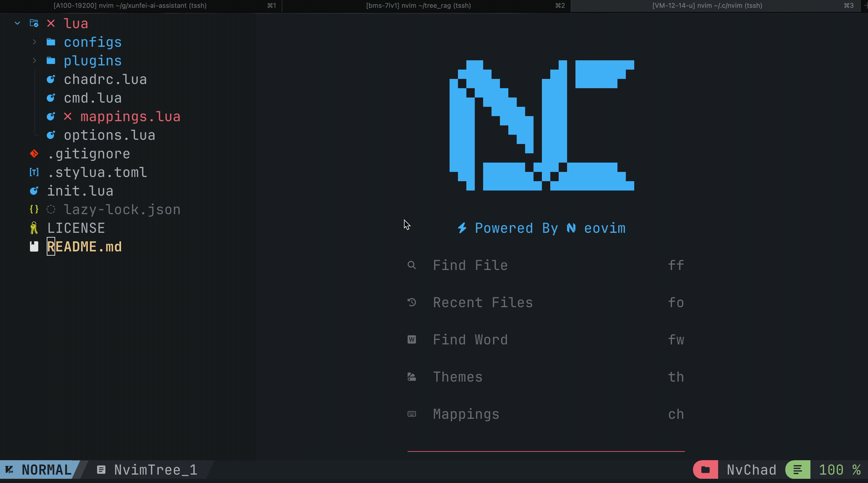Select the LICENSE file

pyautogui.click(x=76, y=228)
